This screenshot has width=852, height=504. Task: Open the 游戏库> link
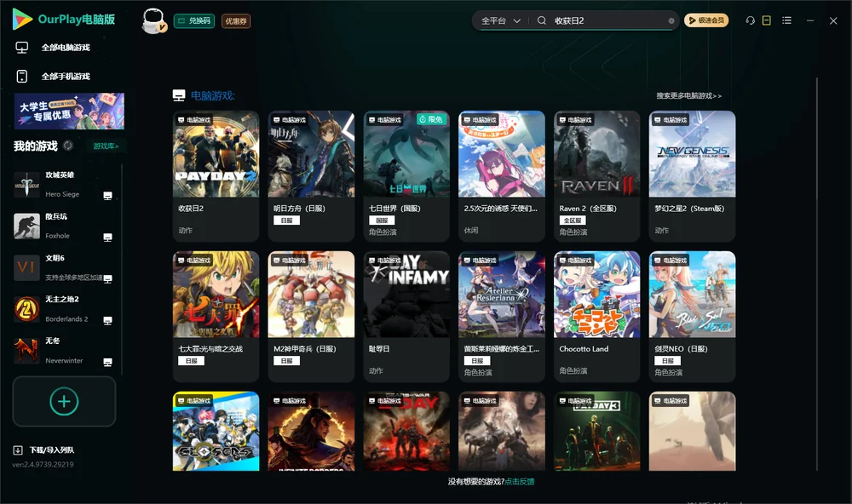pyautogui.click(x=106, y=146)
